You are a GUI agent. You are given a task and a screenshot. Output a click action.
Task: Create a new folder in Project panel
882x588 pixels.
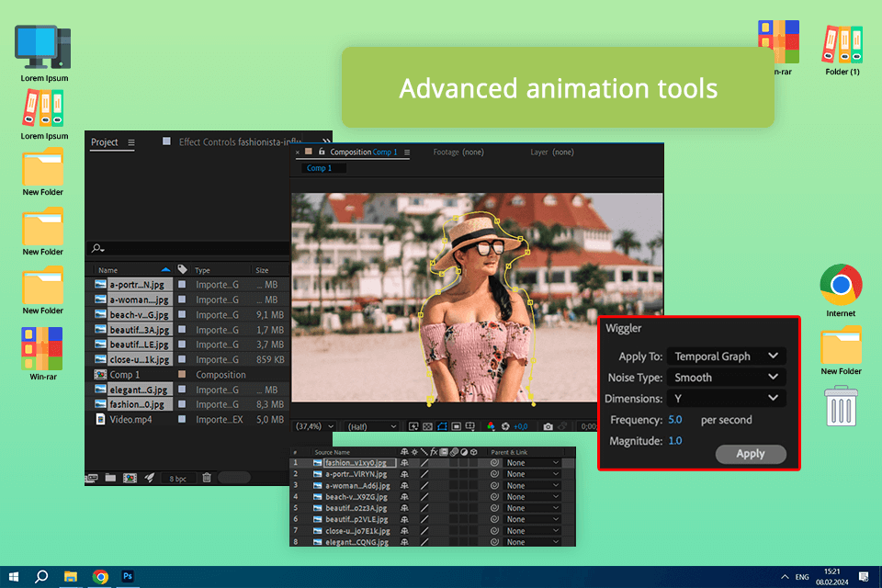[110, 478]
